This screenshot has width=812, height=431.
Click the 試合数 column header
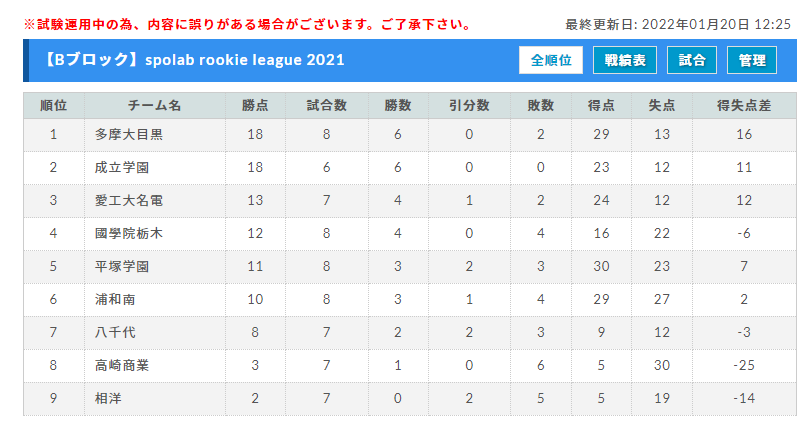point(326,106)
